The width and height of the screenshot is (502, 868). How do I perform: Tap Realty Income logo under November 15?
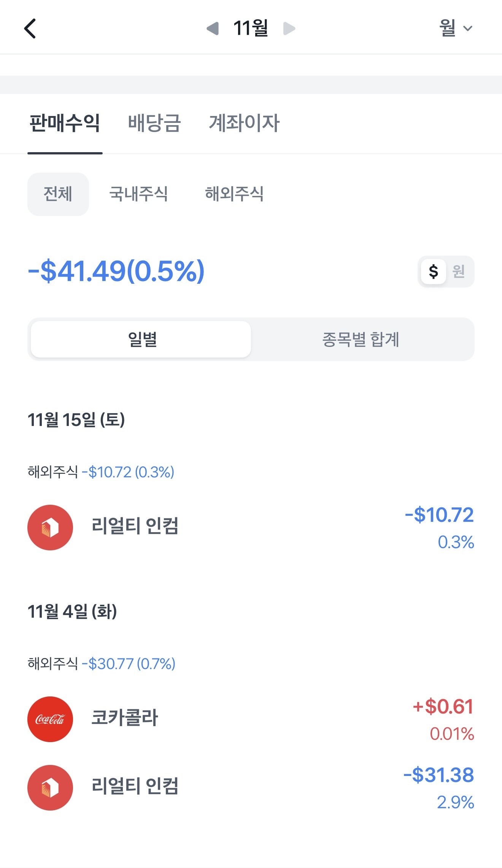pos(50,528)
